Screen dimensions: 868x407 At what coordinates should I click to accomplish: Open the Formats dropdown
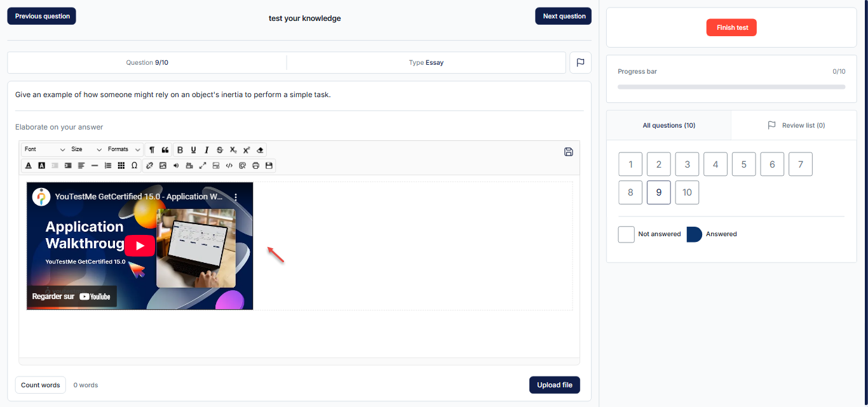point(124,150)
